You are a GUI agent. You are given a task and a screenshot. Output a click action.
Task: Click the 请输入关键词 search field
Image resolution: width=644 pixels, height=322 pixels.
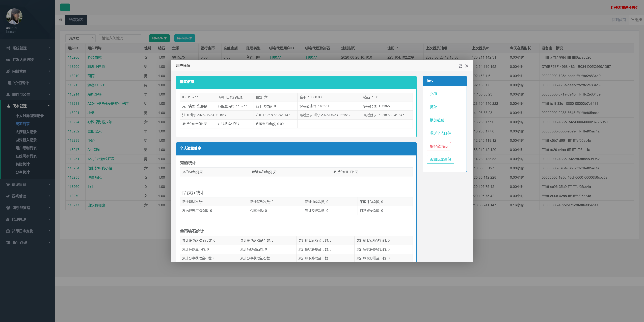pyautogui.click(x=120, y=38)
